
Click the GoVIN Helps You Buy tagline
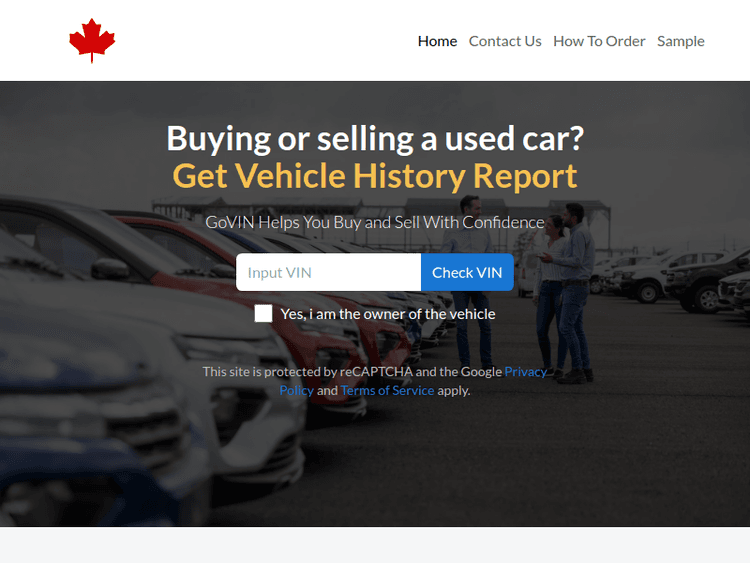pyautogui.click(x=375, y=222)
